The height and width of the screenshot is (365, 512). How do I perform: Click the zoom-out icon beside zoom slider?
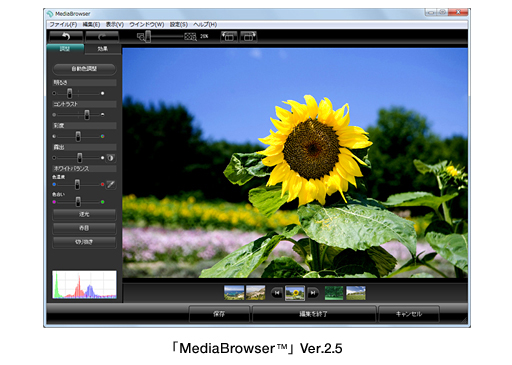[x=141, y=37]
